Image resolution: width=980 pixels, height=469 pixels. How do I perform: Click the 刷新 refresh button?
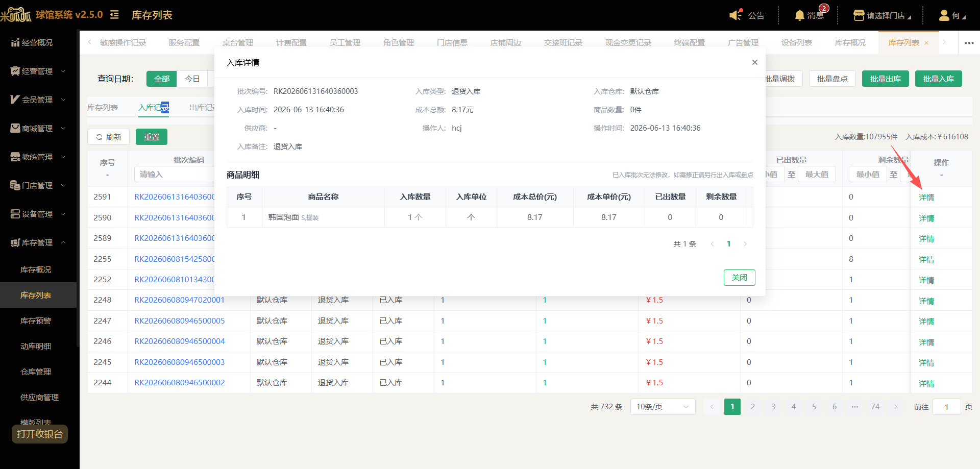pyautogui.click(x=108, y=137)
